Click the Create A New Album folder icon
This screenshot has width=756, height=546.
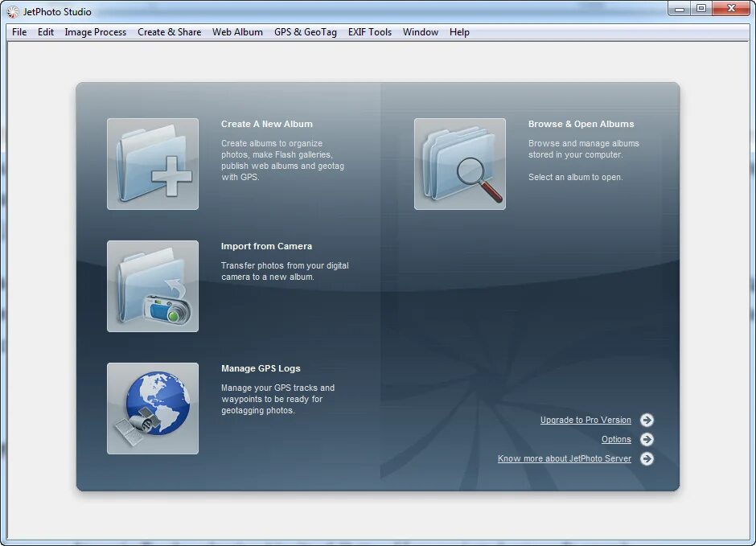tap(152, 164)
